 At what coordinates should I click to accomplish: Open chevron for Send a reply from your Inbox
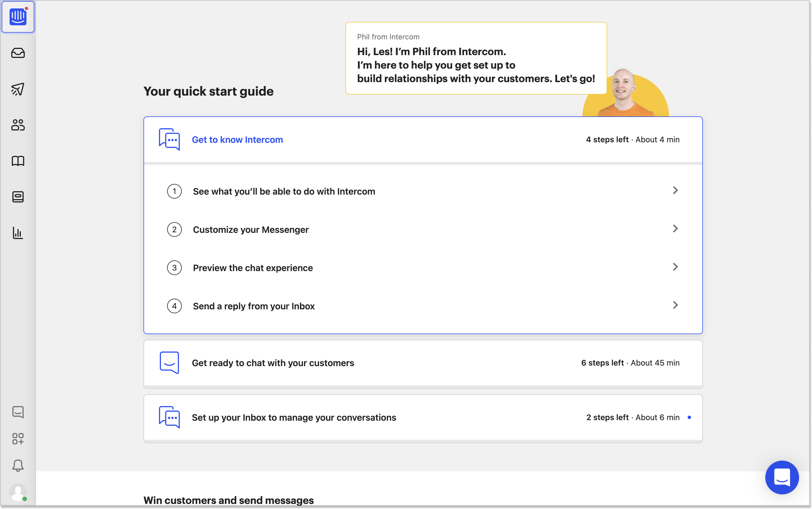click(675, 305)
